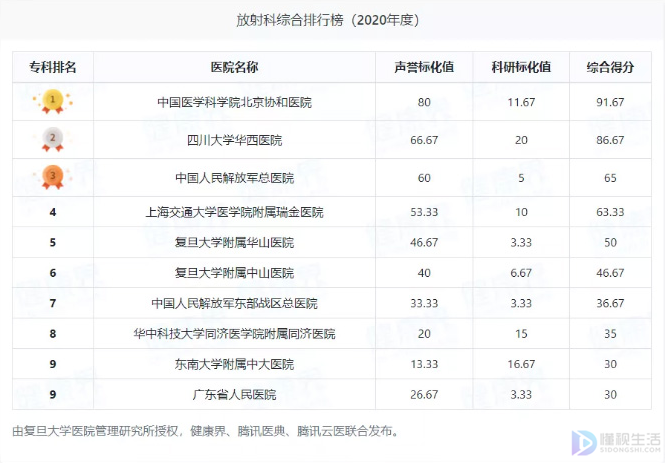665x463 pixels.
Task: Click total score 36.67
Action: coord(610,303)
